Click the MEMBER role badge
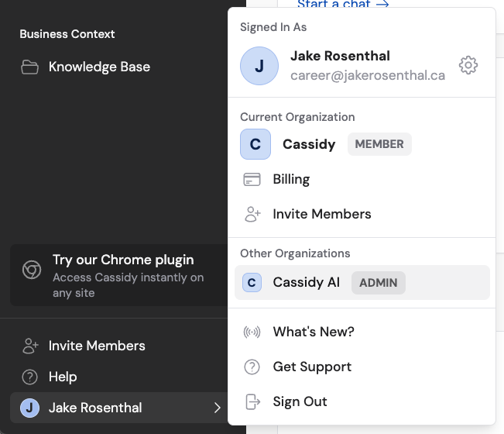Screen dimensions: 504x434 [x=379, y=144]
